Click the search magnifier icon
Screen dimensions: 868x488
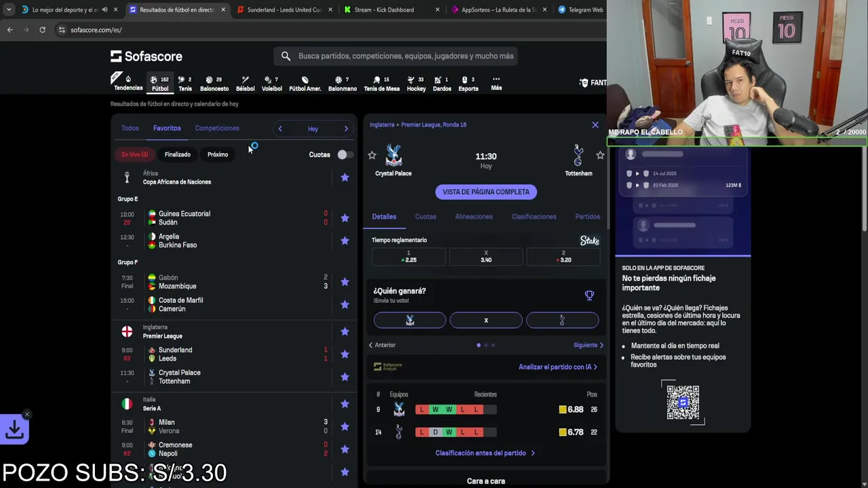[286, 56]
